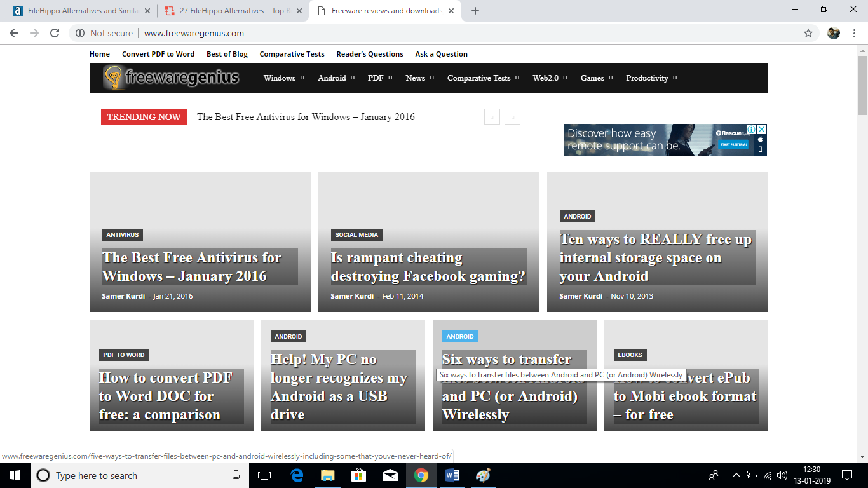Go back to the previous page
Viewport: 868px width, 488px height.
(x=14, y=33)
